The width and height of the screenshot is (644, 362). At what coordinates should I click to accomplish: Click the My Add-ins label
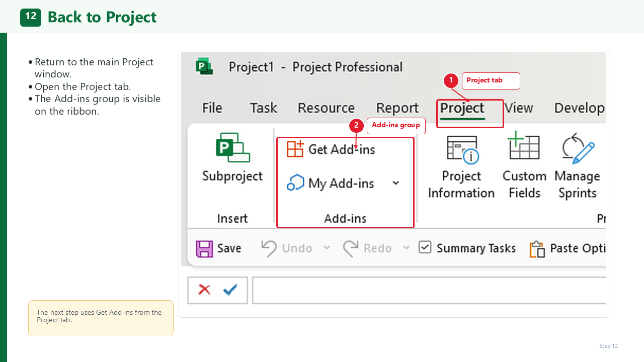[341, 184]
